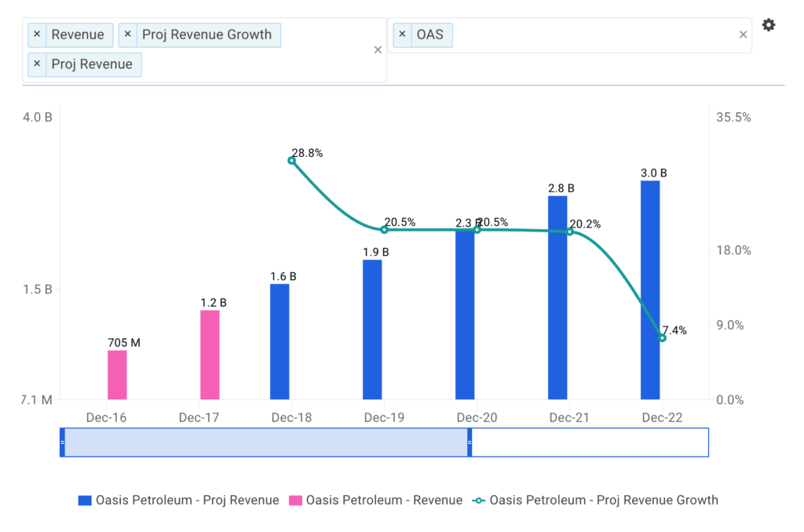Toggle Oasis Petroleum - Revenue legend series
Viewport: 804px width, 532px height.
pos(376,500)
